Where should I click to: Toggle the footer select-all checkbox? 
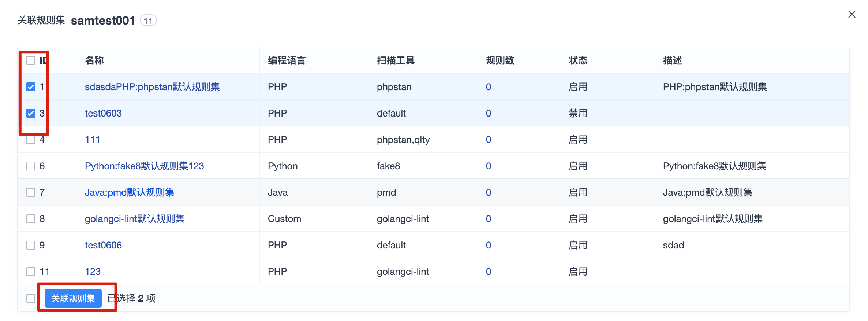(31, 298)
